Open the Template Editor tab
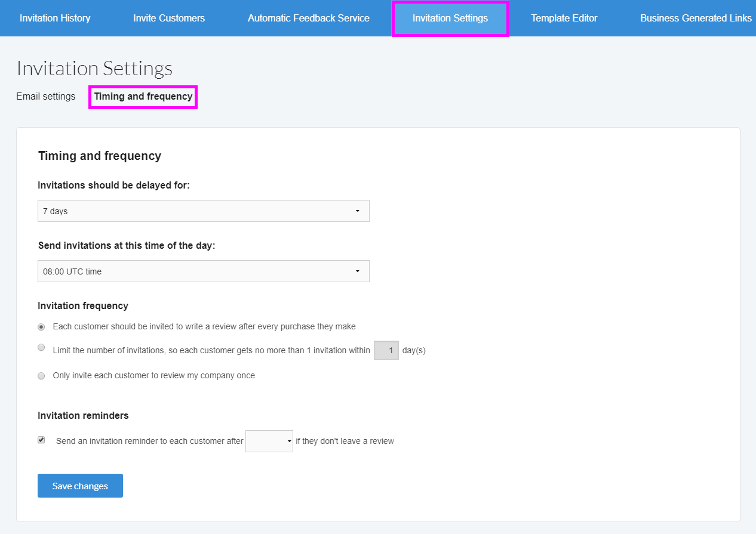756x534 pixels. 564,18
